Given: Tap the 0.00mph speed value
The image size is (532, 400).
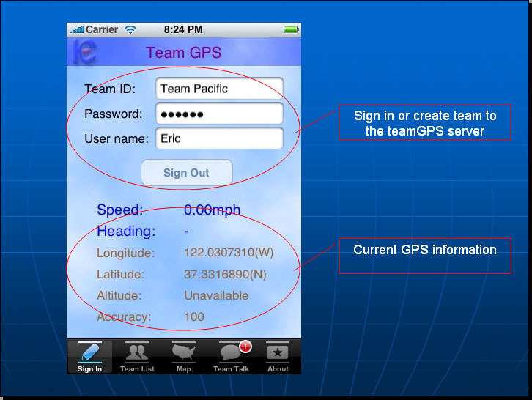Looking at the screenshot, I should pyautogui.click(x=212, y=210).
